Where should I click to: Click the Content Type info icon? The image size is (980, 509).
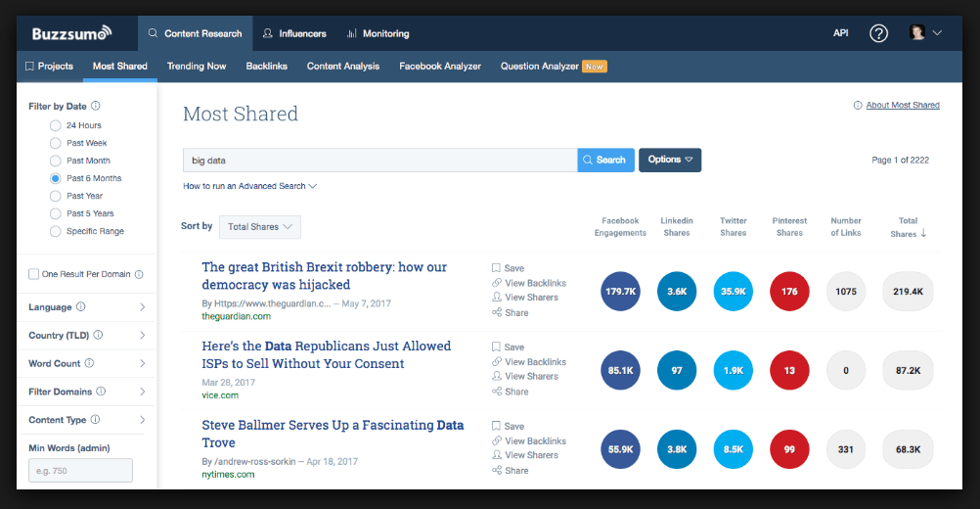click(95, 419)
